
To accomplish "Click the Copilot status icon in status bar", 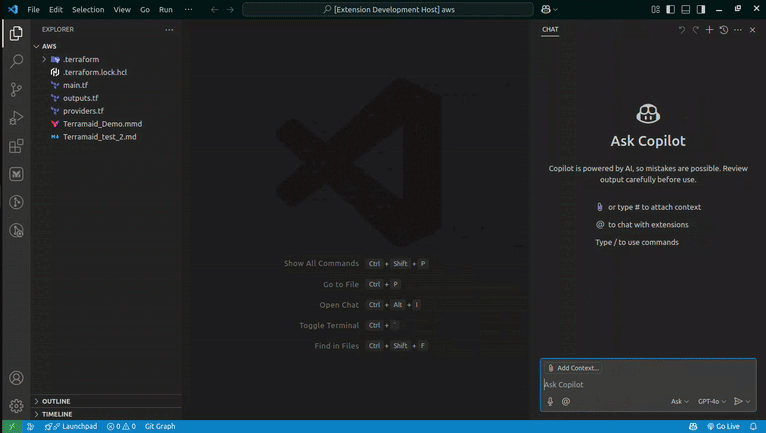I will pos(693,426).
